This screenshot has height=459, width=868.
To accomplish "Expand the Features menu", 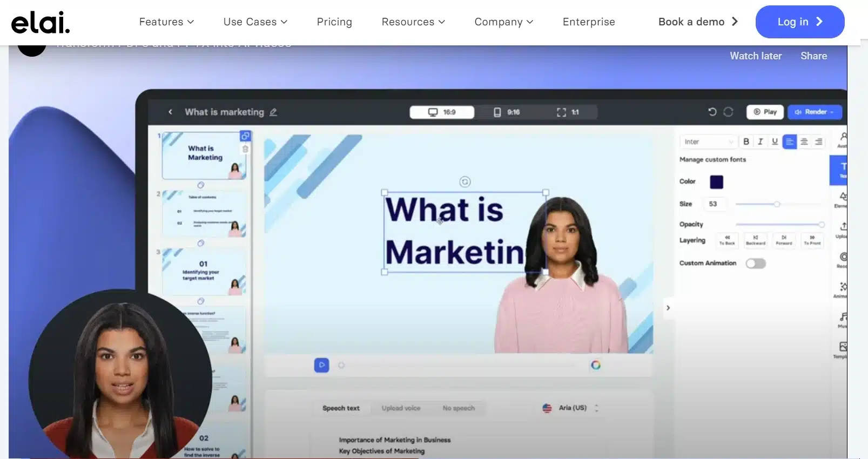I will tap(166, 22).
